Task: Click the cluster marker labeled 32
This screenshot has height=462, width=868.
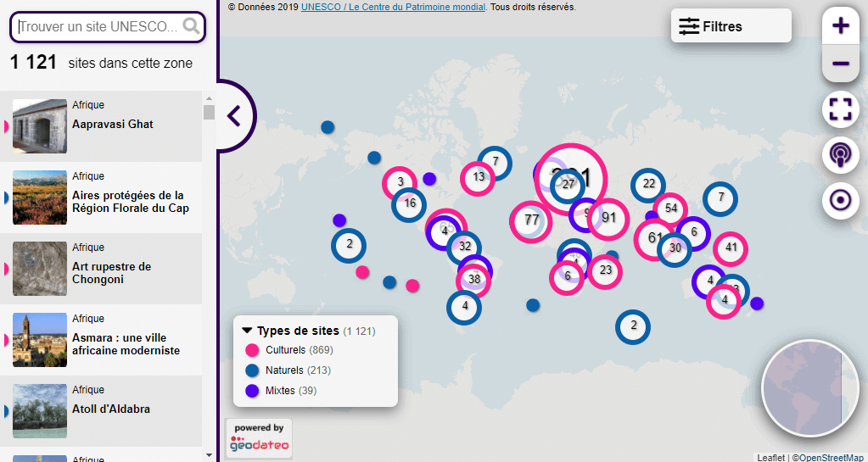Action: click(464, 248)
